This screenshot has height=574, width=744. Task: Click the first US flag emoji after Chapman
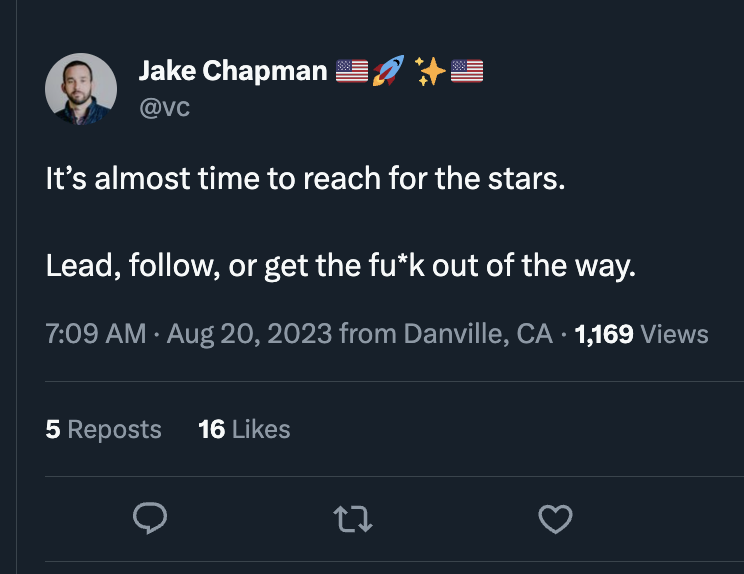point(352,71)
